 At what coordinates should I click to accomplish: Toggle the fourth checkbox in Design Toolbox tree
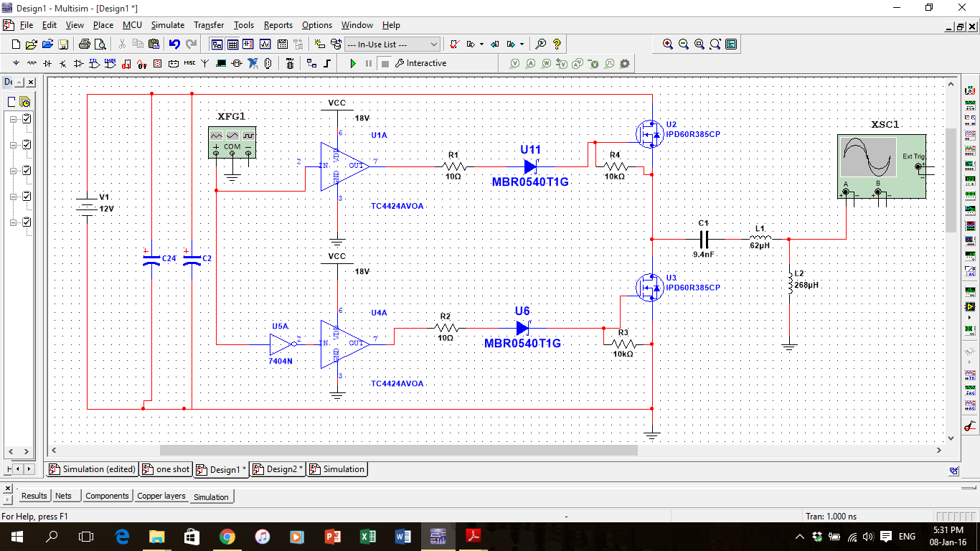27,196
